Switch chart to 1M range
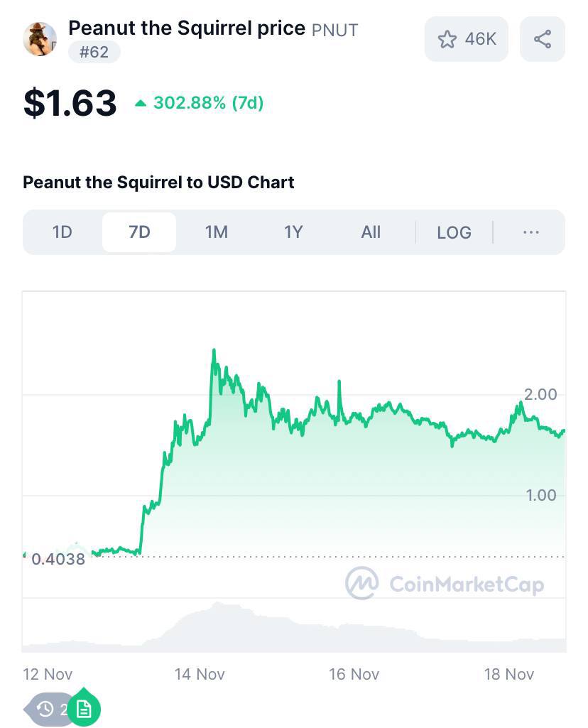The image size is (588, 728). click(217, 232)
